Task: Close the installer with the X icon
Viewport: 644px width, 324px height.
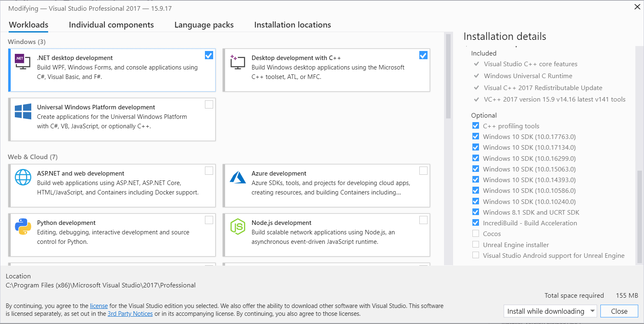Action: click(x=637, y=7)
